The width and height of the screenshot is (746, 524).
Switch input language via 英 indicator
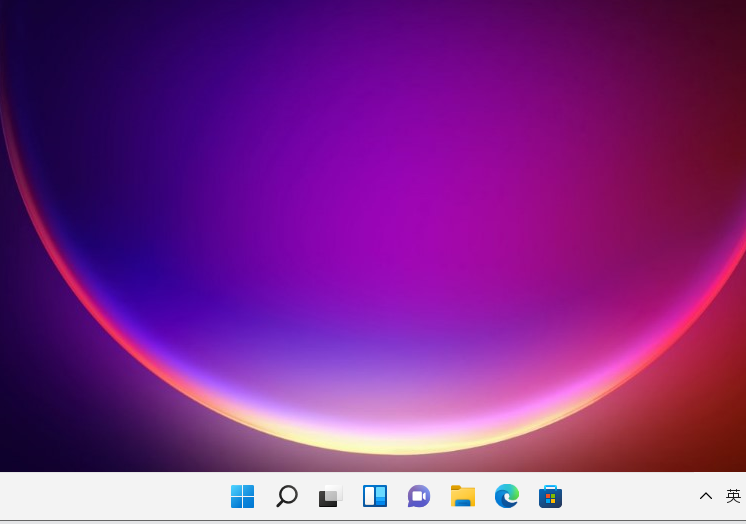pos(733,496)
